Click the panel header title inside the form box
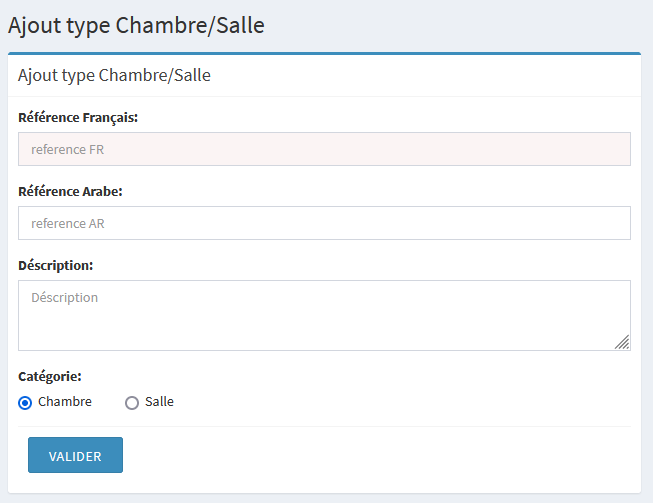Image resolution: width=653 pixels, height=503 pixels. [x=114, y=75]
